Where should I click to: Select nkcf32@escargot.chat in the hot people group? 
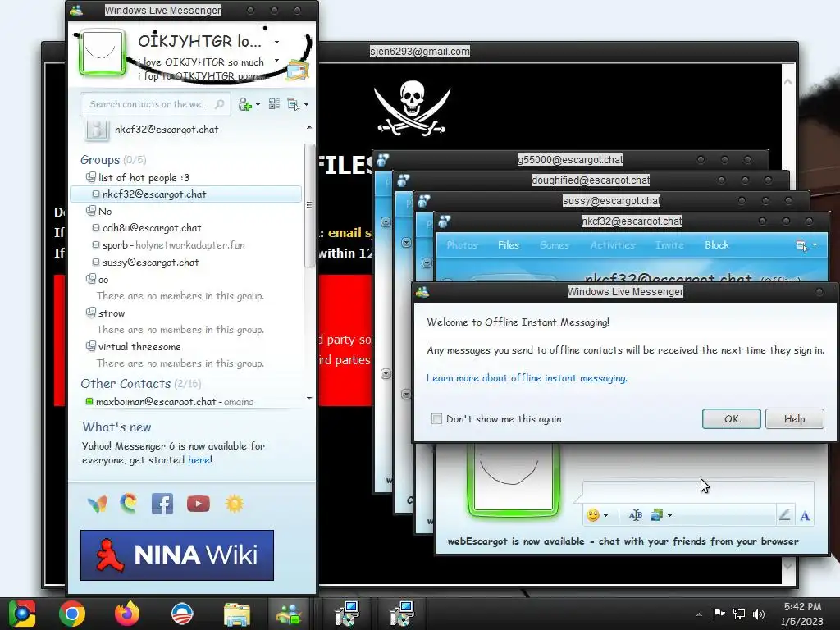tap(185, 194)
